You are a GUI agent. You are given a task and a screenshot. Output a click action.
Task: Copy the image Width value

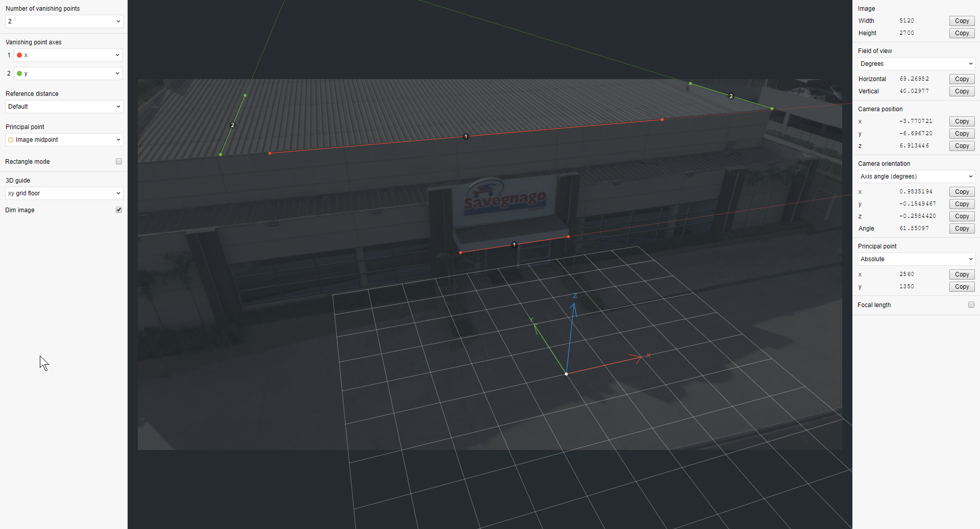pyautogui.click(x=962, y=21)
